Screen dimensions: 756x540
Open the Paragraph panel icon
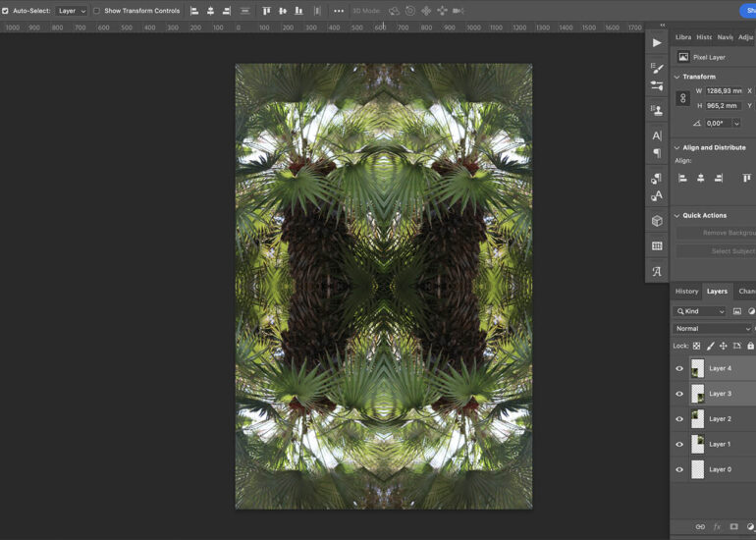(x=657, y=153)
